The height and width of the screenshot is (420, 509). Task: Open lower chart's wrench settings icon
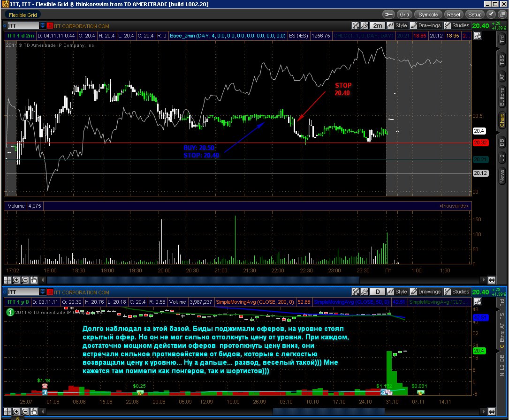pos(365,292)
